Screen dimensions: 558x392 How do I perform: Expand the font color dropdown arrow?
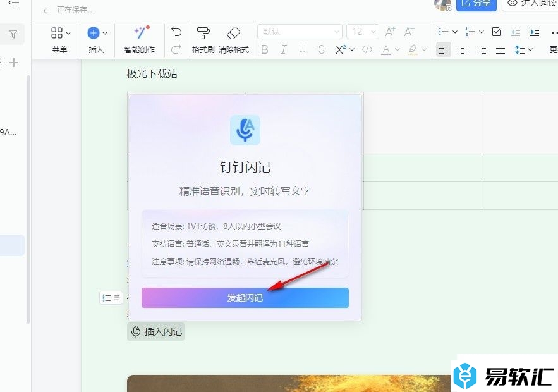click(397, 49)
